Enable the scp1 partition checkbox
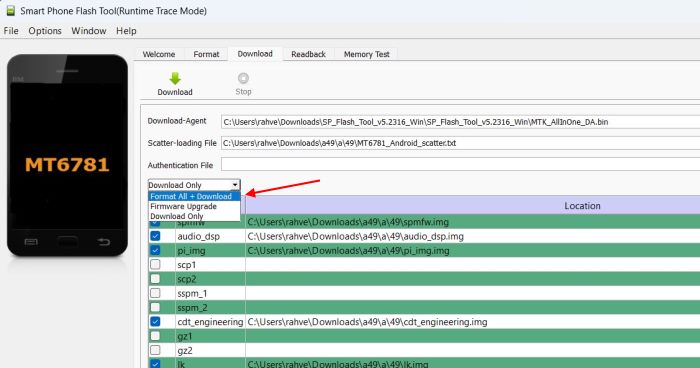700x368 pixels. (x=155, y=264)
